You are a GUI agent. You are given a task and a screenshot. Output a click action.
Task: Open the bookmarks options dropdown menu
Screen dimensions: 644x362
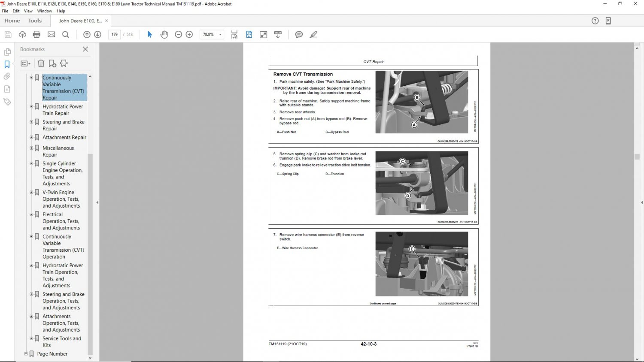(26, 63)
